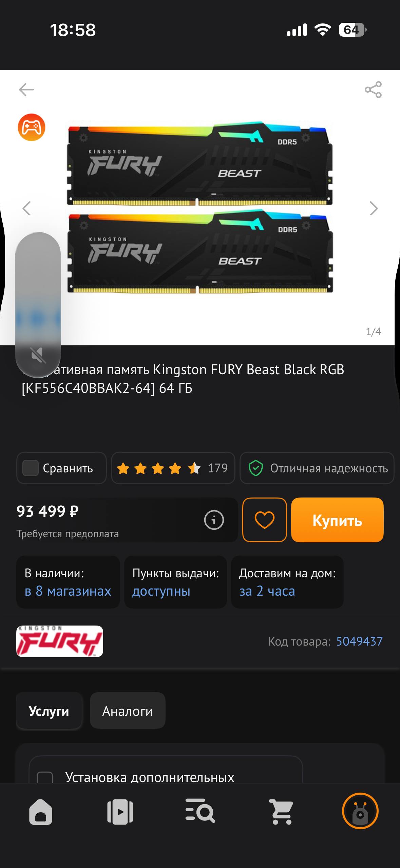Open the product code 5049437 link
This screenshot has height=868, width=400.
(359, 641)
